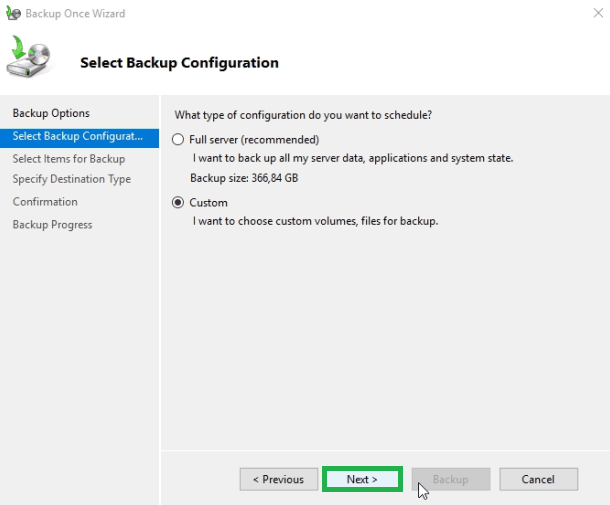Open the Backup Options step
This screenshot has width=610, height=505.
coord(51,113)
